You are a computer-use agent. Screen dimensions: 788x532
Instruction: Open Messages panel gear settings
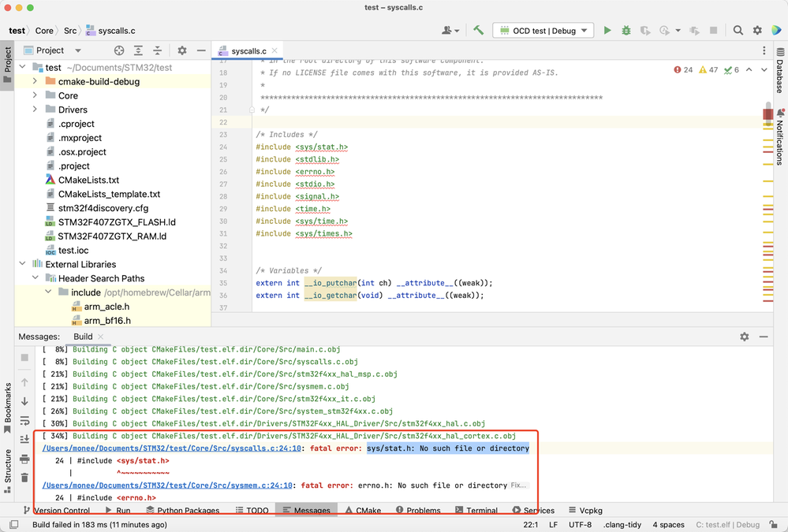744,337
